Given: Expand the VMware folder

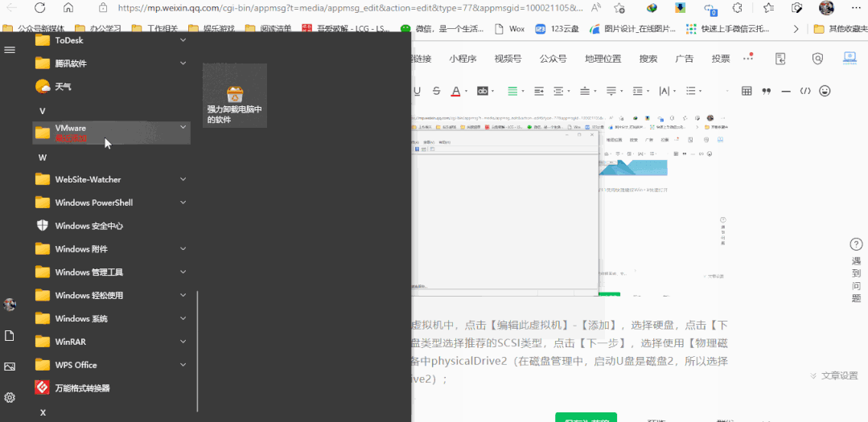Looking at the screenshot, I should (x=111, y=133).
